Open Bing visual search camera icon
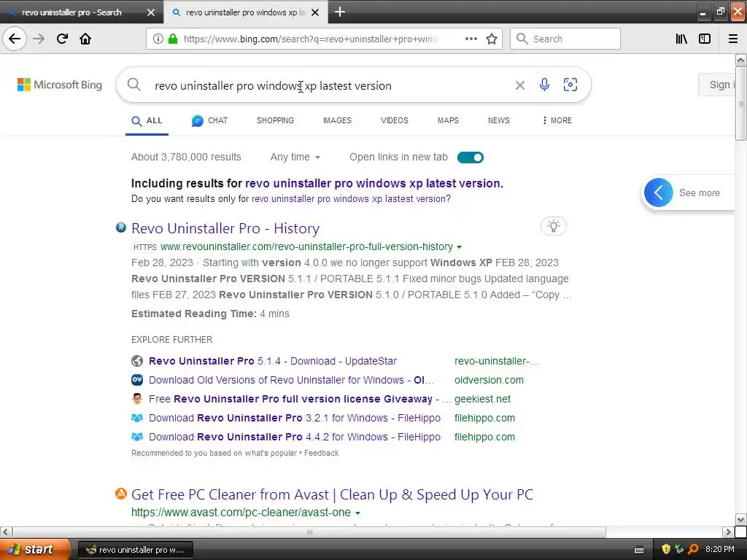Image resolution: width=747 pixels, height=560 pixels. coord(570,85)
